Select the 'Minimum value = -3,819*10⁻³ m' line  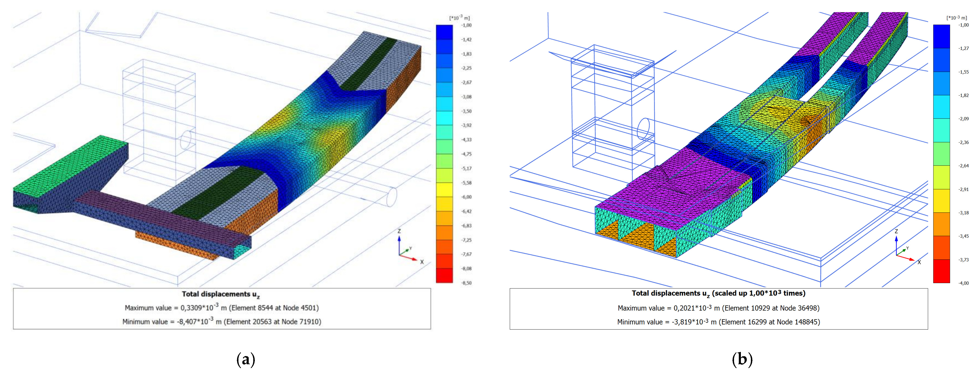pos(719,322)
